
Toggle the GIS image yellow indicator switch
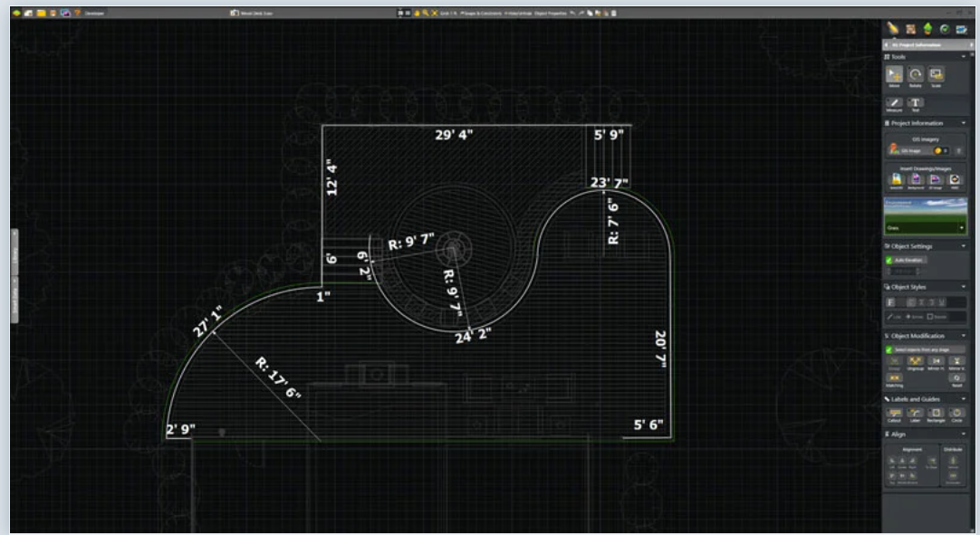coord(941,150)
